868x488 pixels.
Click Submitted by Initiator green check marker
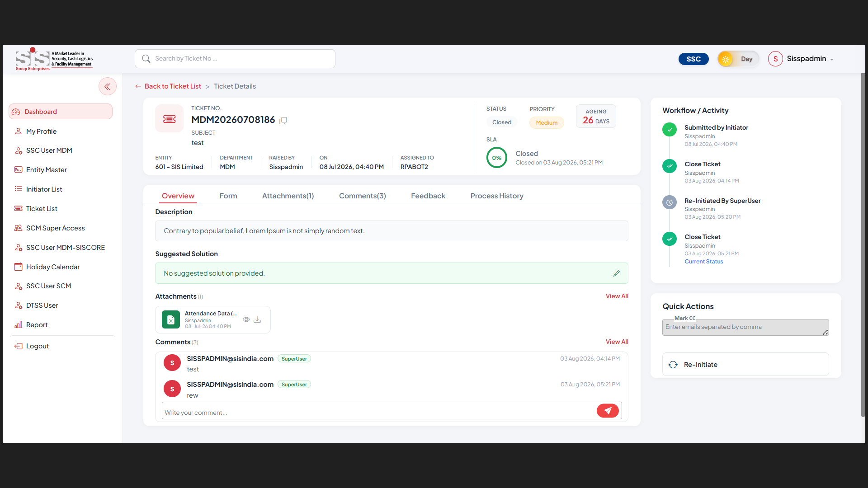pyautogui.click(x=670, y=130)
